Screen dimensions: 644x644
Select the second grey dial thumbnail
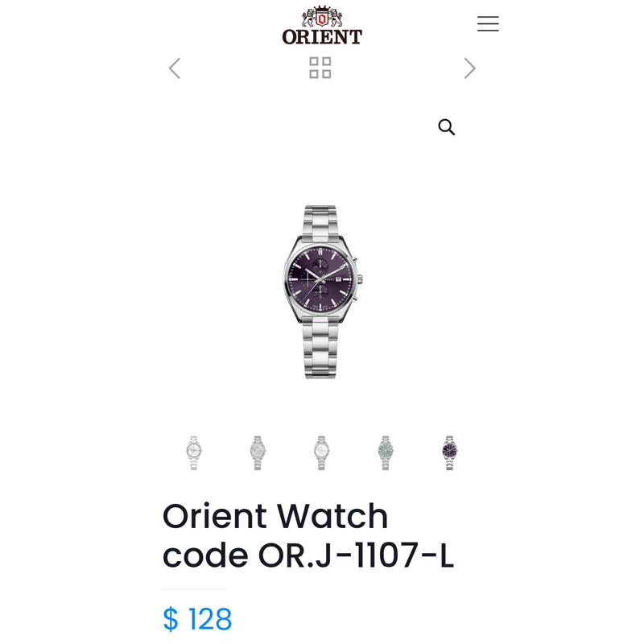(x=258, y=452)
